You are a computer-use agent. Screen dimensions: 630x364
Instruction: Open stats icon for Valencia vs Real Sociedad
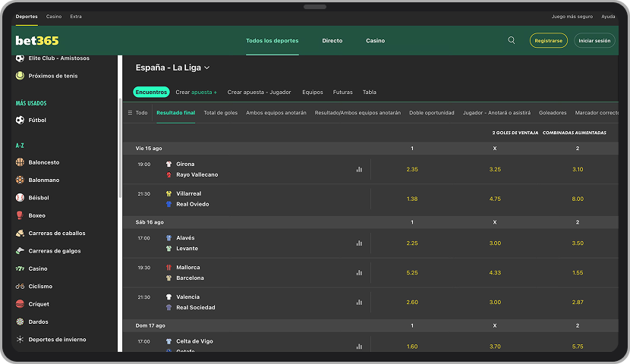point(359,303)
